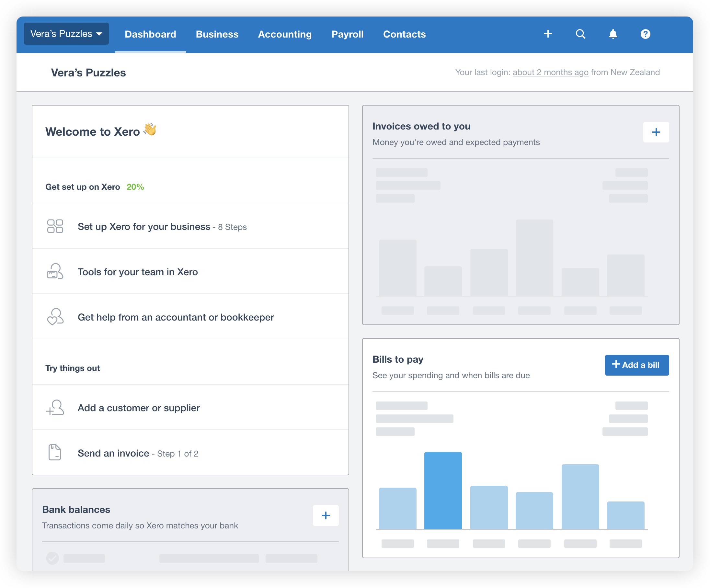Select the Set up Xero for your business icon

coord(55,226)
